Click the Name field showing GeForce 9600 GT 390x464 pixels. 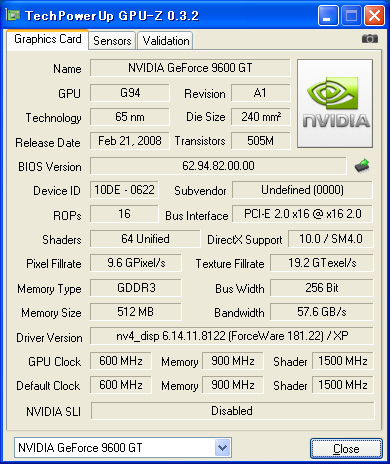click(190, 68)
